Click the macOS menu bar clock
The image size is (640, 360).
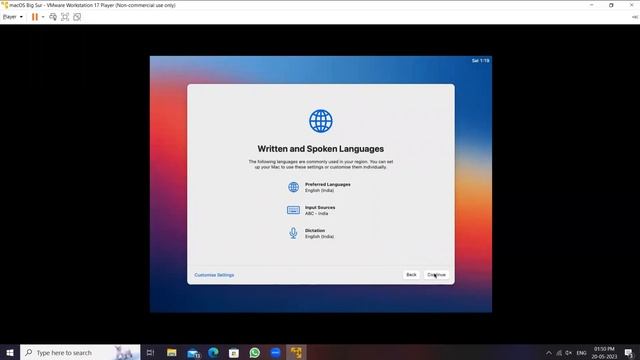tap(480, 60)
